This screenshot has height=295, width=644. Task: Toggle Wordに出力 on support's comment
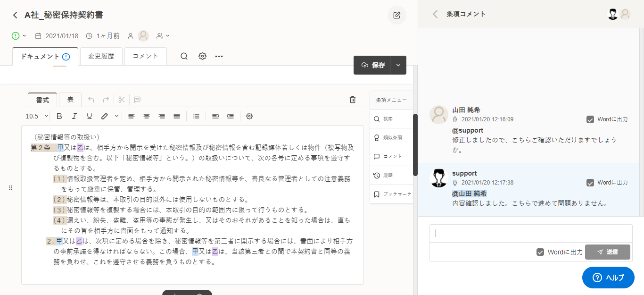[590, 183]
